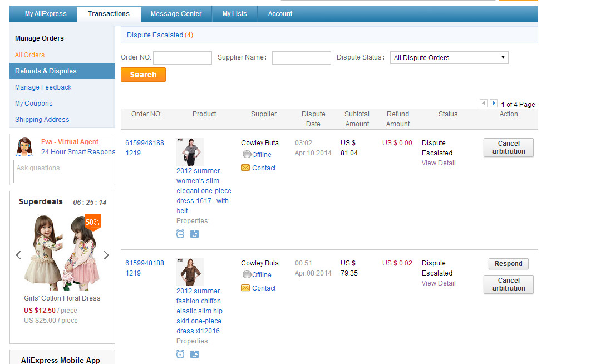Open the elegant one-piece dress 1617 product link
The image size is (601, 364).
204,191
